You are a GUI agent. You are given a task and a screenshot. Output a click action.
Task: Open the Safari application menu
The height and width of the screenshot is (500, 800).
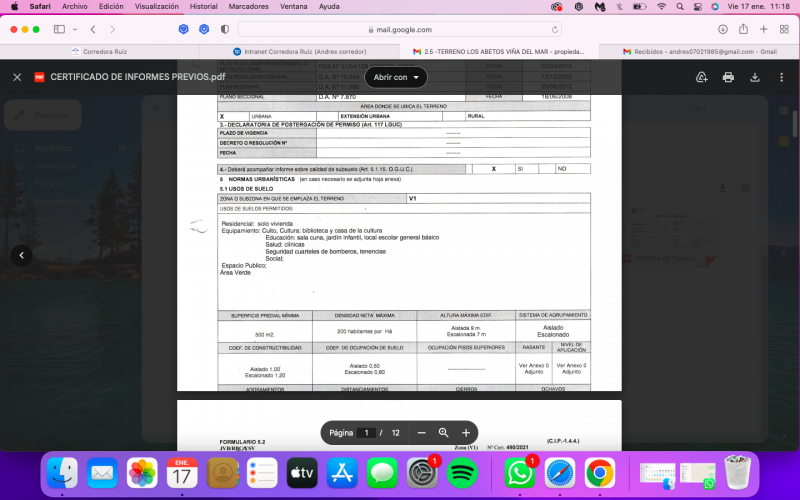[x=40, y=6]
